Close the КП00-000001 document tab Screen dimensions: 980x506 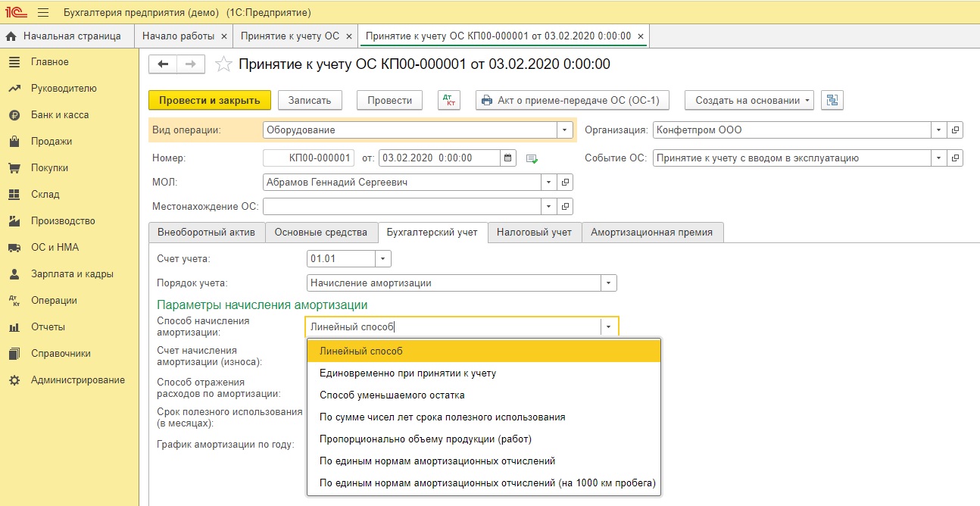pos(641,36)
